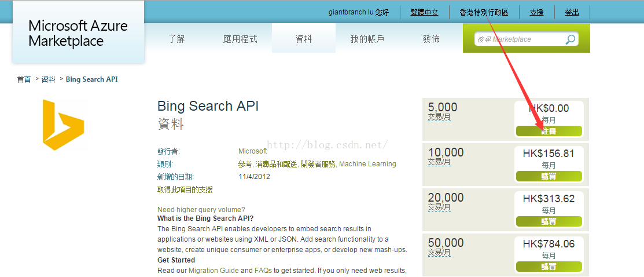This screenshot has width=644, height=277.
Task: Click giantbranch lu 您好 greeting
Action: (359, 12)
